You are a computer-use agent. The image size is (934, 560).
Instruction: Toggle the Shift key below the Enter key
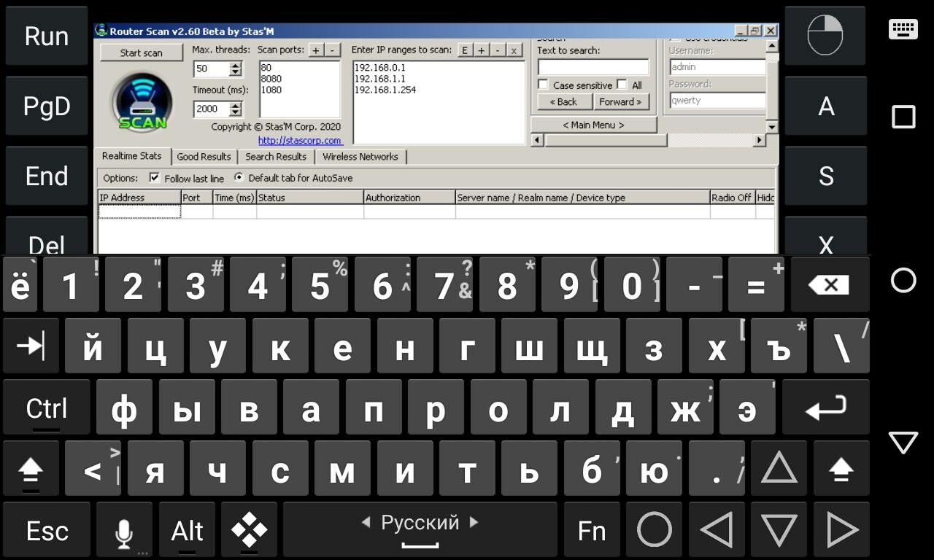pos(841,469)
